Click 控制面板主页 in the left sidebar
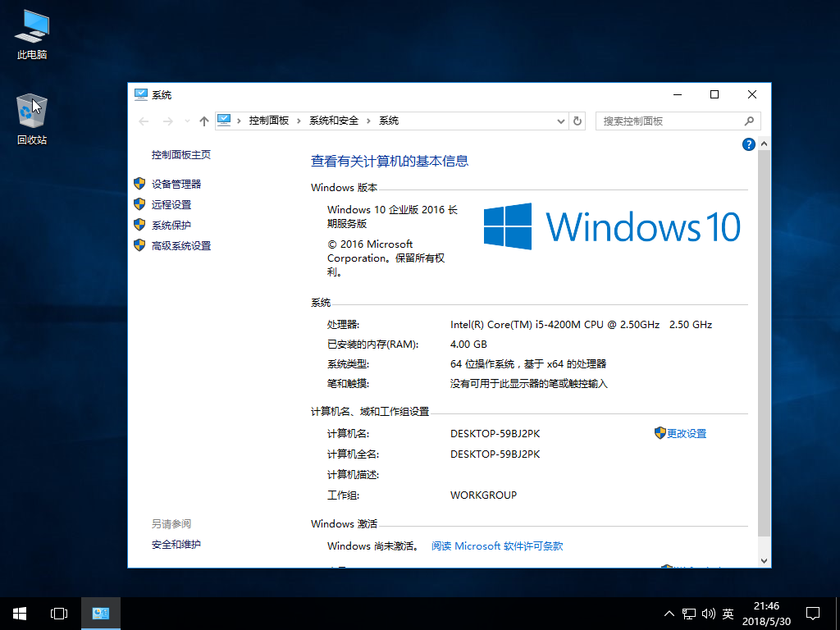Viewport: 840px width, 630px height. tap(180, 155)
